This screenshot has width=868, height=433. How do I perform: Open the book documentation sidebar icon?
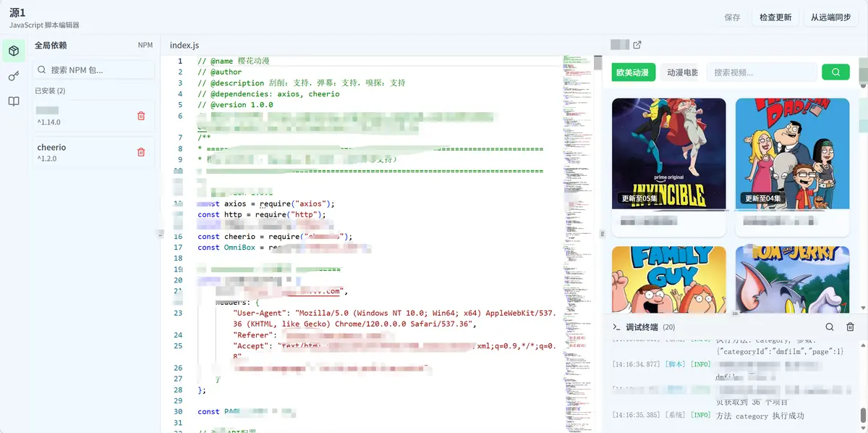[14, 101]
